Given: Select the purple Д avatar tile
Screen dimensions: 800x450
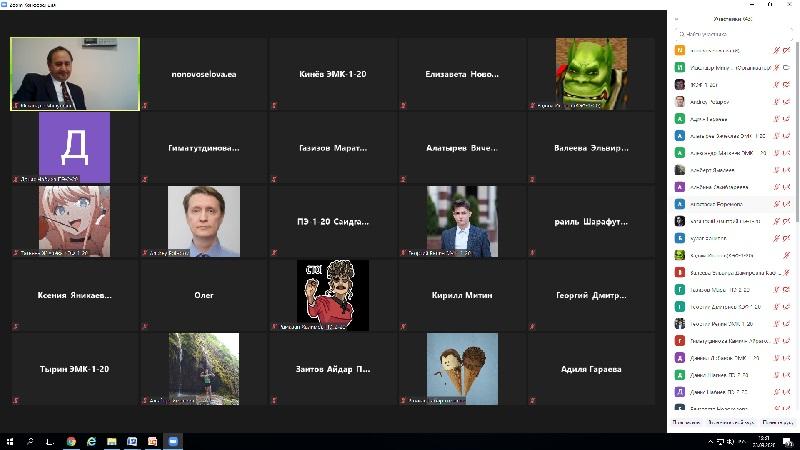Looking at the screenshot, I should pos(75,147).
